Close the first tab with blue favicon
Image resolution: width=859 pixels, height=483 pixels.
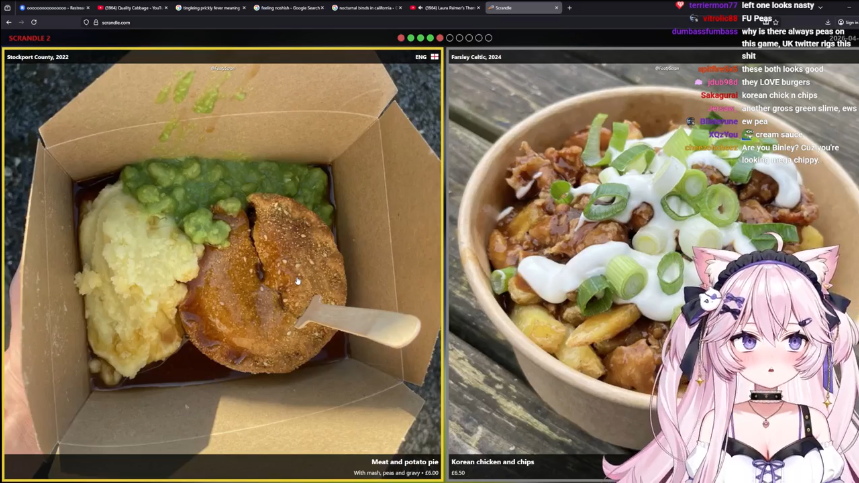(88, 8)
